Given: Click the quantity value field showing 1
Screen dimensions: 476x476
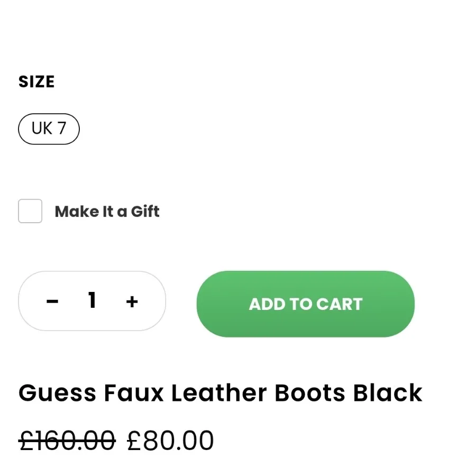Looking at the screenshot, I should point(92,300).
